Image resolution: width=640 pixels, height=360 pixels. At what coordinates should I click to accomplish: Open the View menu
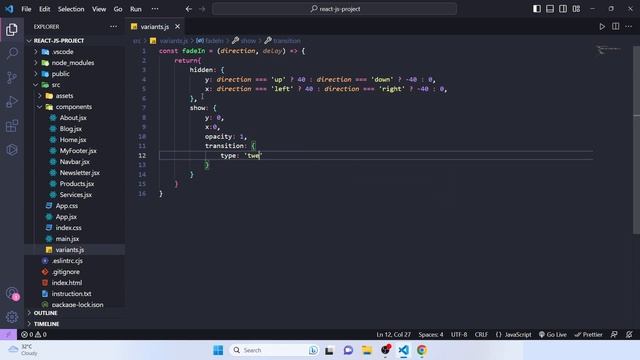tap(99, 9)
